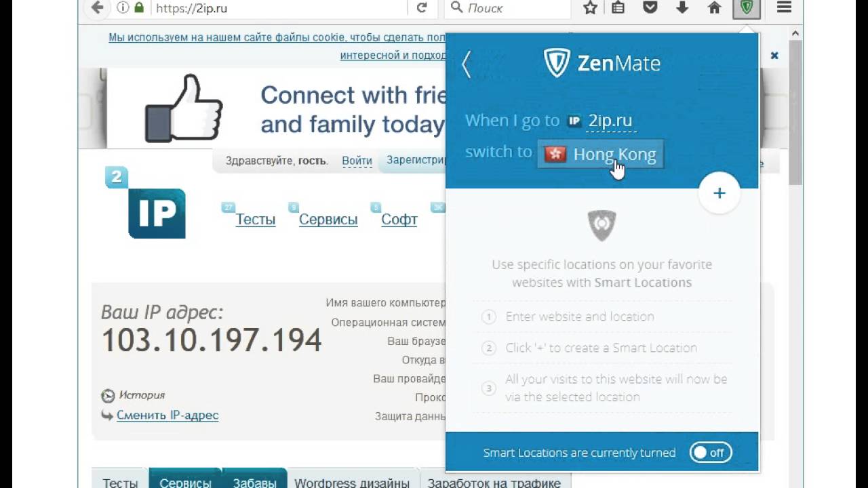Click the Сменить IP-адрес link
This screenshot has height=488, width=868.
(x=167, y=415)
